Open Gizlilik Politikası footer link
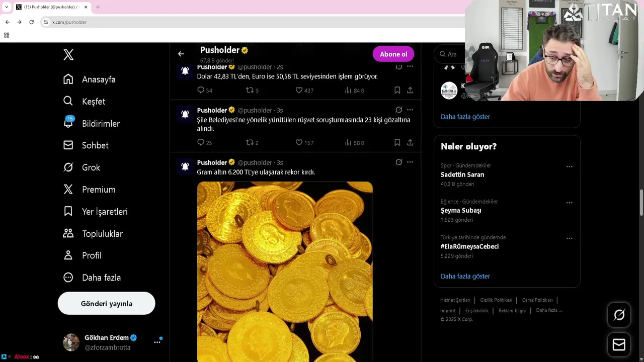Image resolution: width=644 pixels, height=362 pixels. click(496, 300)
